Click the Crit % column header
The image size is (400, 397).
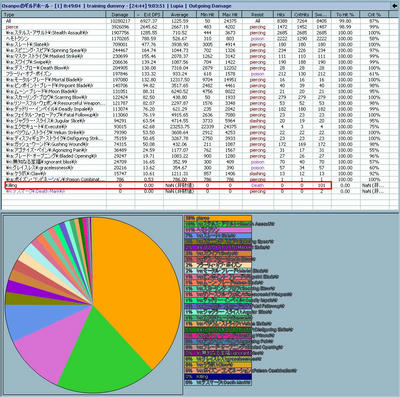click(x=374, y=15)
